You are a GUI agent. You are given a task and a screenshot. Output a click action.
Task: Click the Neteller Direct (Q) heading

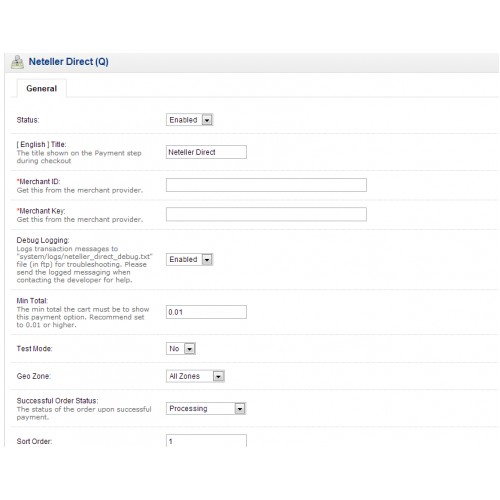point(68,62)
